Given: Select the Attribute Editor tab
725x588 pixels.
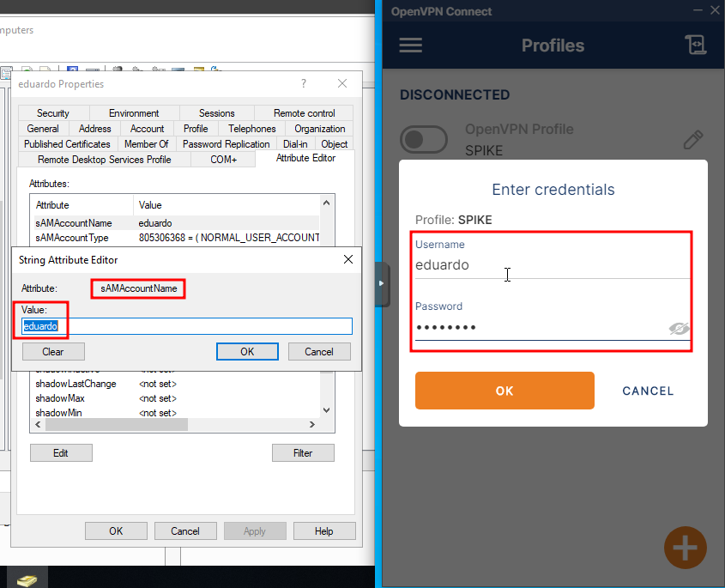Looking at the screenshot, I should point(305,158).
